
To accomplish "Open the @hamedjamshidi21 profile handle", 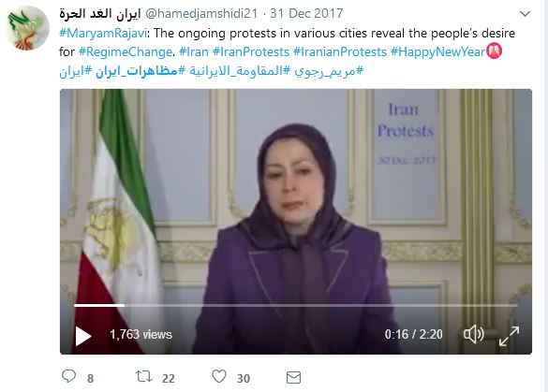I will pos(201,14).
